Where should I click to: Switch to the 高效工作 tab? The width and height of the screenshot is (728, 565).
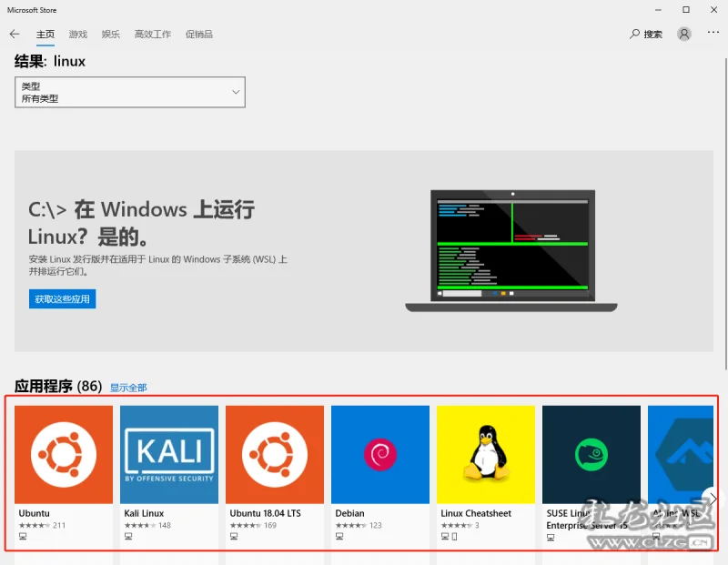click(x=153, y=35)
